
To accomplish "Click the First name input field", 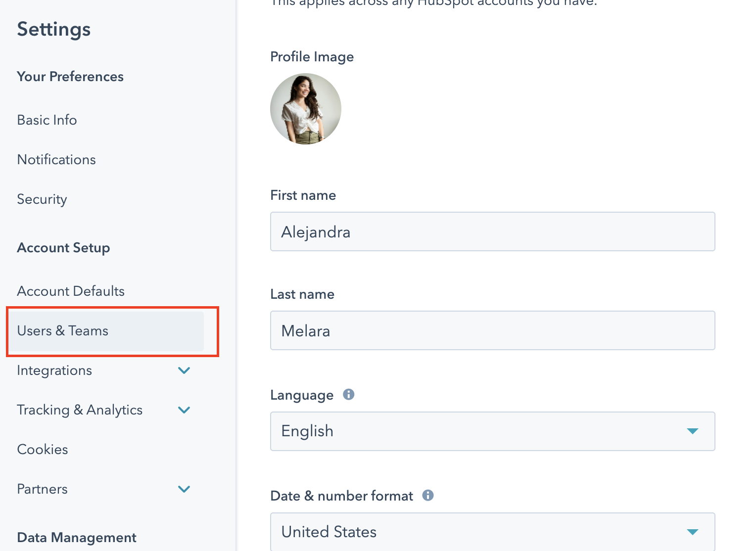I will [492, 231].
